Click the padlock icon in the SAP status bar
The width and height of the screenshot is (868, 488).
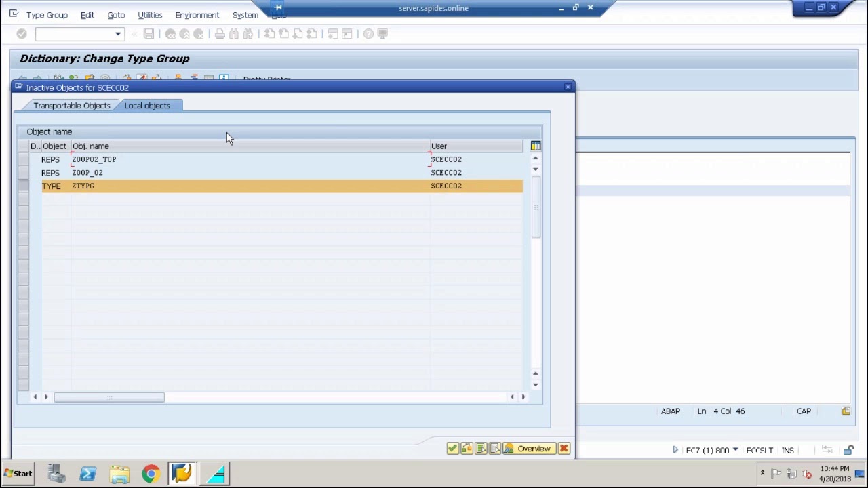tap(848, 450)
